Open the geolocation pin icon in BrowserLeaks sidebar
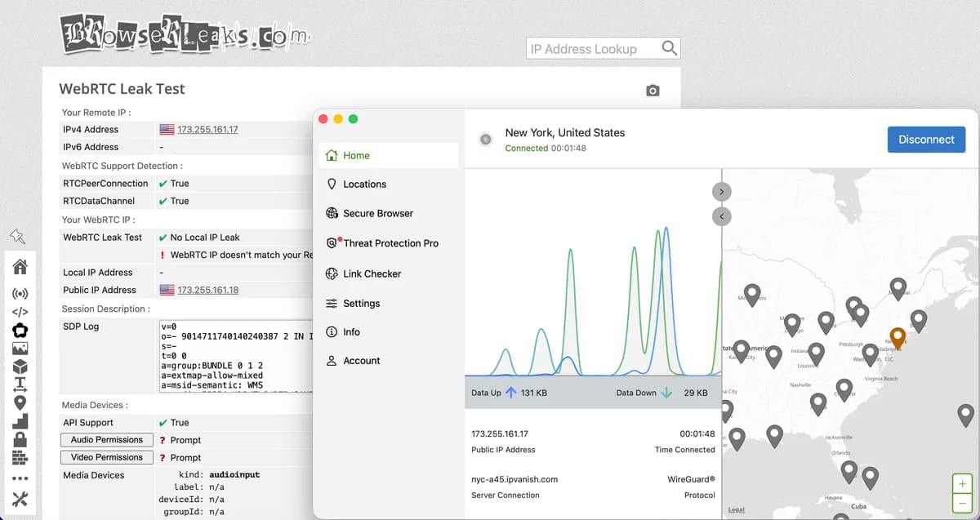 click(x=20, y=402)
